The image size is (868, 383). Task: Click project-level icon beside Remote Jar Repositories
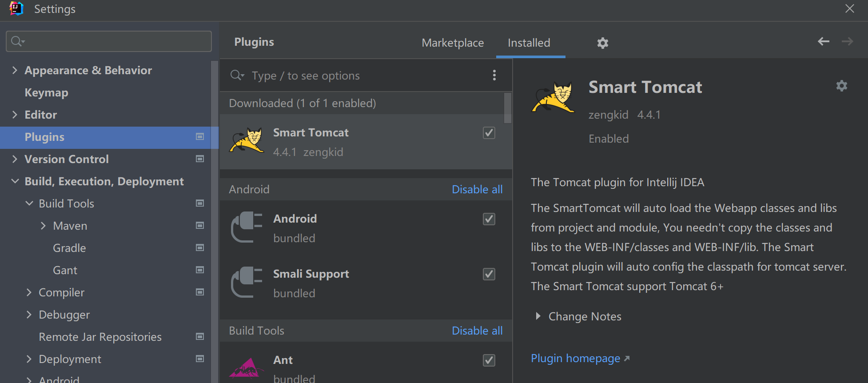pos(200,336)
